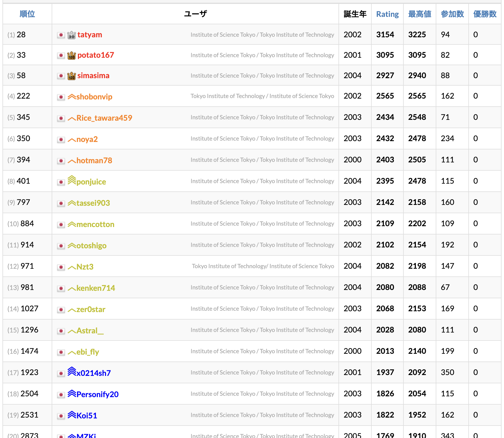
Task: Open ebi_fly's user profile
Action: (x=88, y=352)
